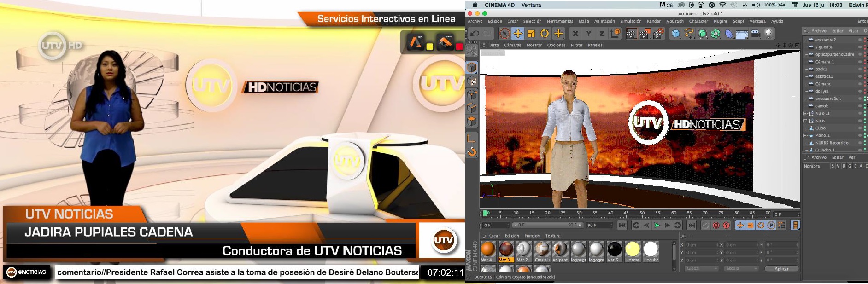This screenshot has height=284, width=868.
Task: Select Texture mode checkered icon
Action: [x=471, y=81]
